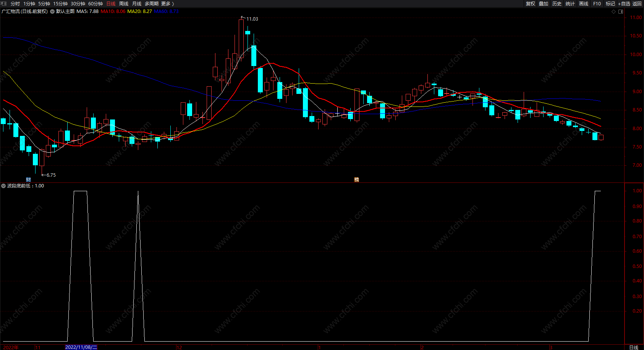The image size is (644, 350).
Task: Click the 榜 ranking marker icon
Action: 356,179
